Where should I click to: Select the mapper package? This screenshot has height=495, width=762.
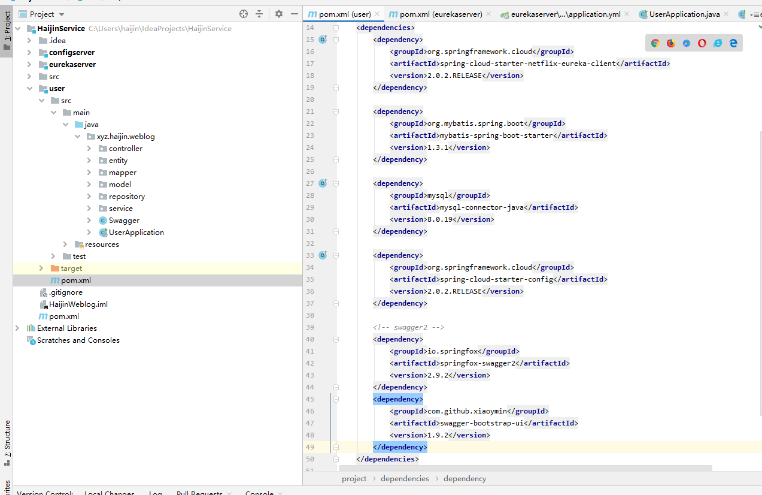(x=122, y=172)
